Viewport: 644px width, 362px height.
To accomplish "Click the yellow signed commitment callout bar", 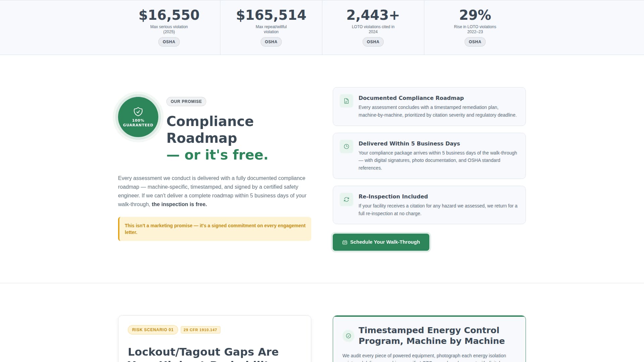I will coord(214,229).
